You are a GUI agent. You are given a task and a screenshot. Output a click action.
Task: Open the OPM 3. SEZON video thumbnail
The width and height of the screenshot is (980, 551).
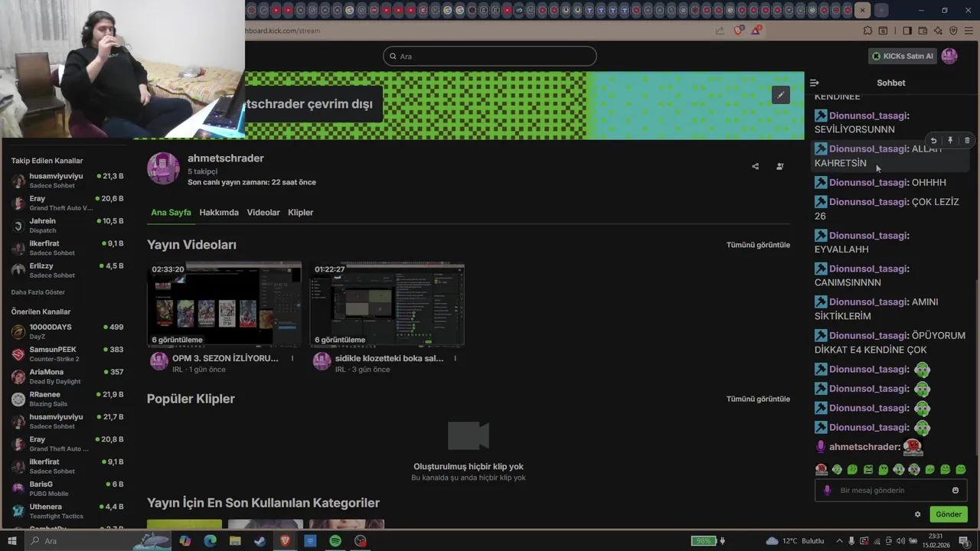click(x=224, y=305)
